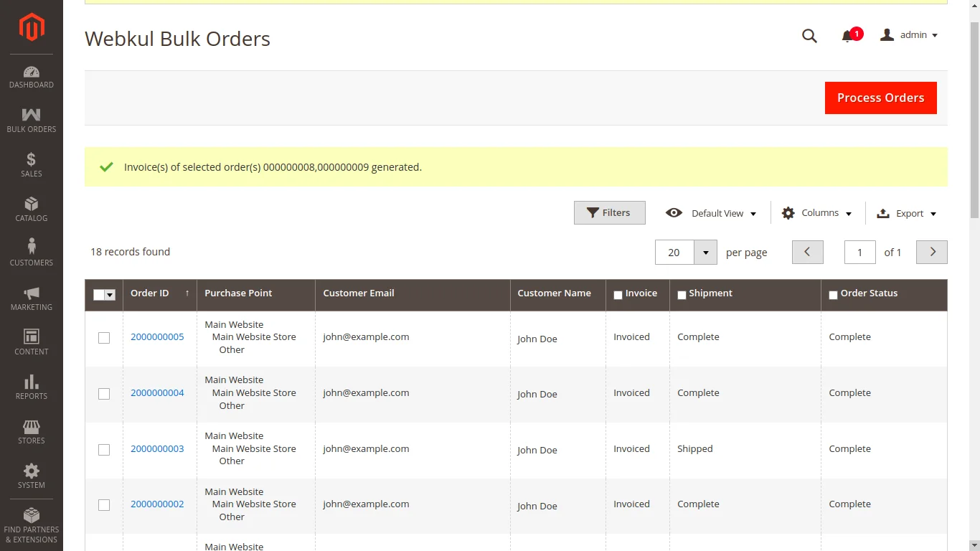Image resolution: width=980 pixels, height=551 pixels.
Task: Click the Magento logo icon
Action: (x=32, y=27)
